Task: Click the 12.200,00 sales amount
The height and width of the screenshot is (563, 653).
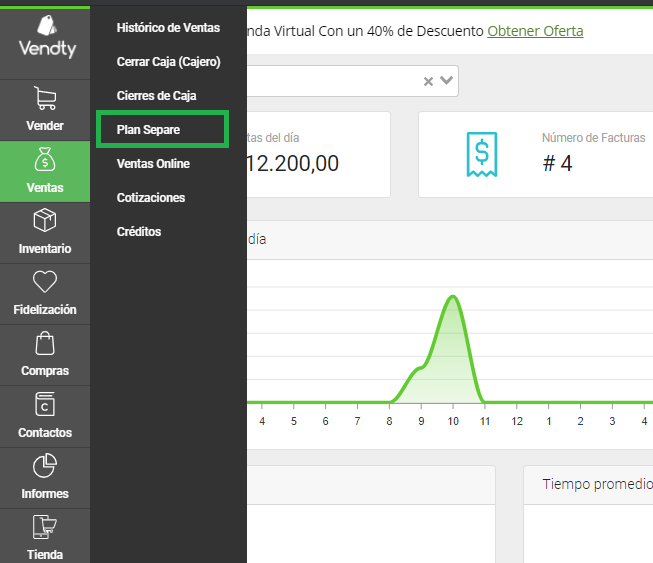Action: pyautogui.click(x=293, y=163)
